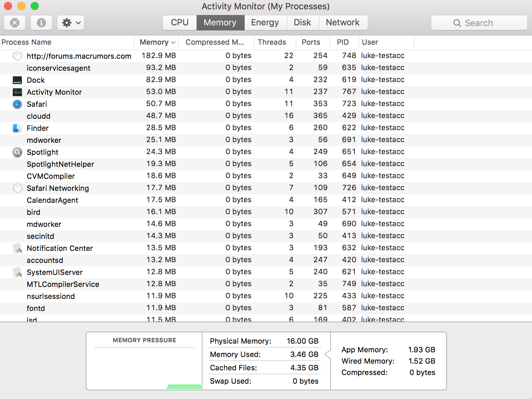Viewport: 532px width, 399px height.
Task: Click the Safari Networking shield icon
Action: tap(17, 188)
